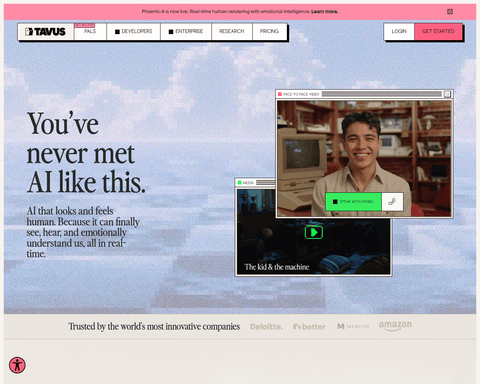Click the pink Get Started button

click(438, 31)
